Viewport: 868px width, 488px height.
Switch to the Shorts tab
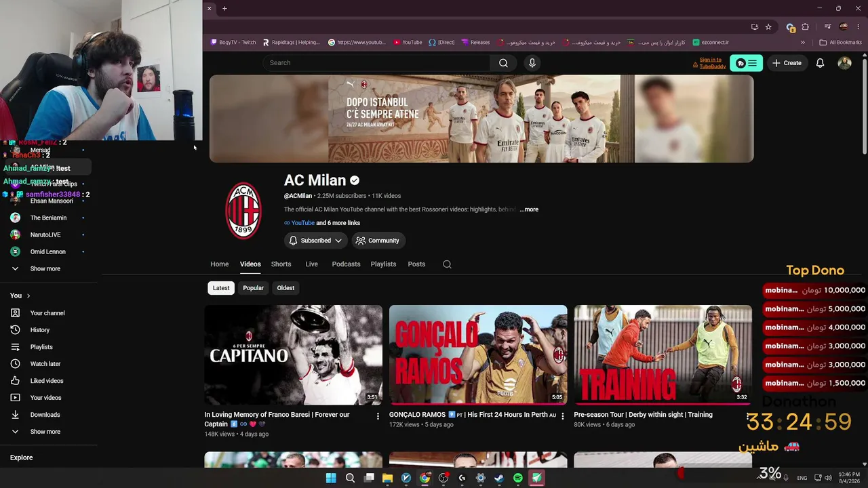[x=281, y=264]
